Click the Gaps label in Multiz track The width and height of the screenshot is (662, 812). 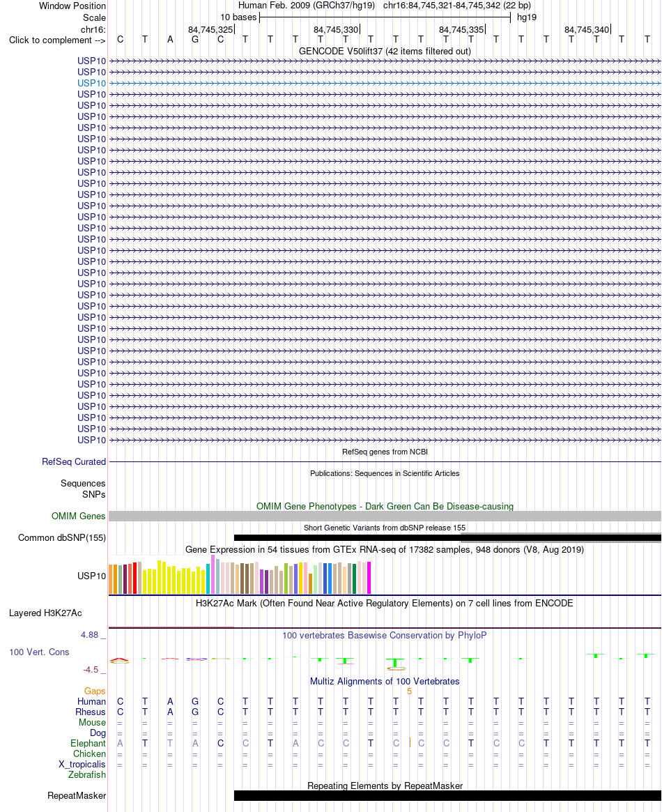[x=95, y=691]
